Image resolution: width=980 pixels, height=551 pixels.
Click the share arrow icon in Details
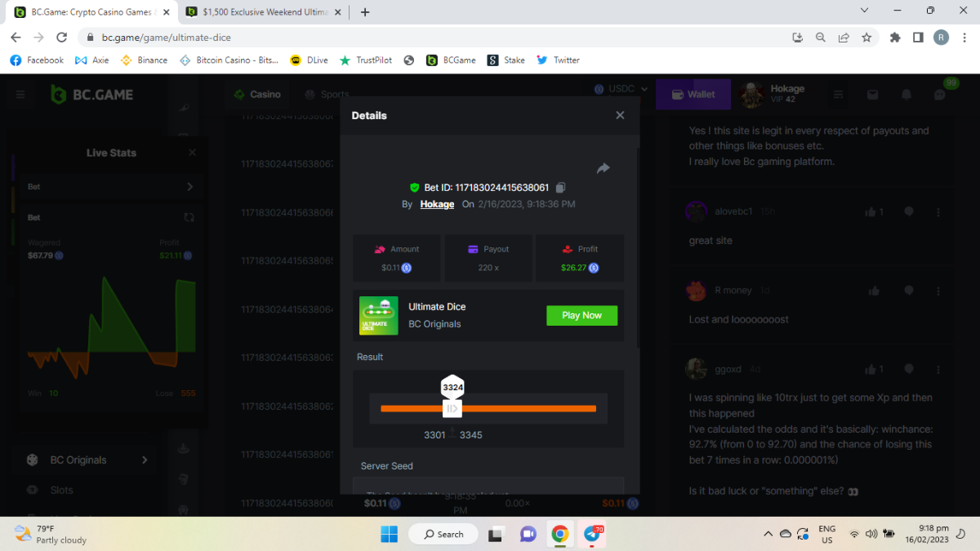pos(604,168)
